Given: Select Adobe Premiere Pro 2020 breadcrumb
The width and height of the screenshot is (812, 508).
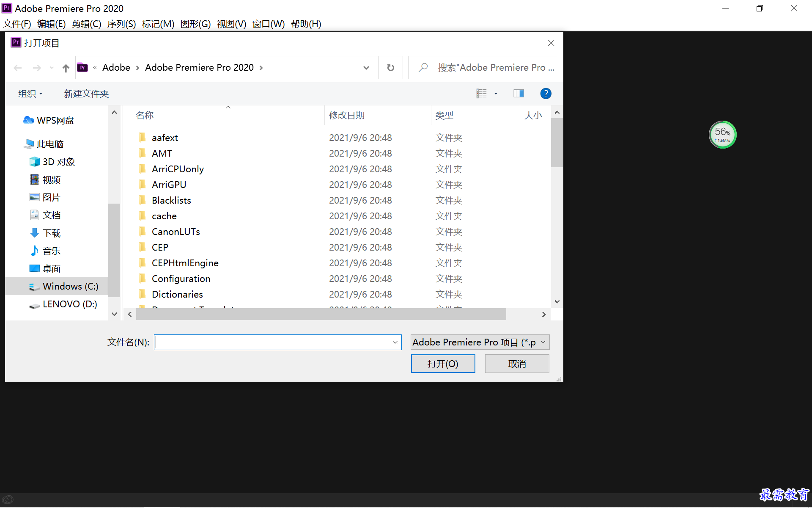Looking at the screenshot, I should (x=199, y=68).
